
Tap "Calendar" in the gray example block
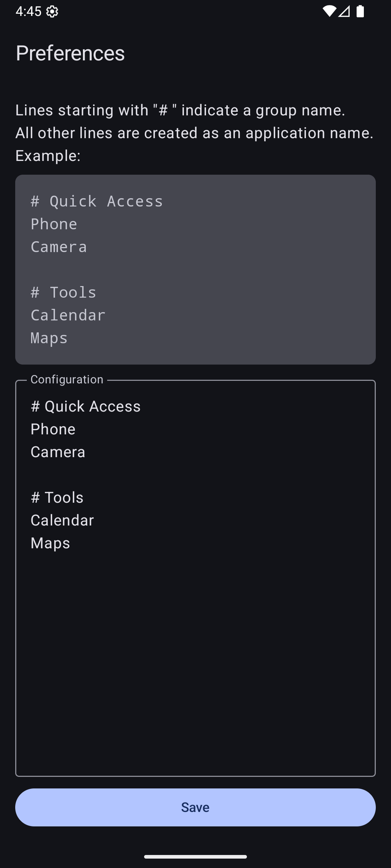click(x=68, y=315)
